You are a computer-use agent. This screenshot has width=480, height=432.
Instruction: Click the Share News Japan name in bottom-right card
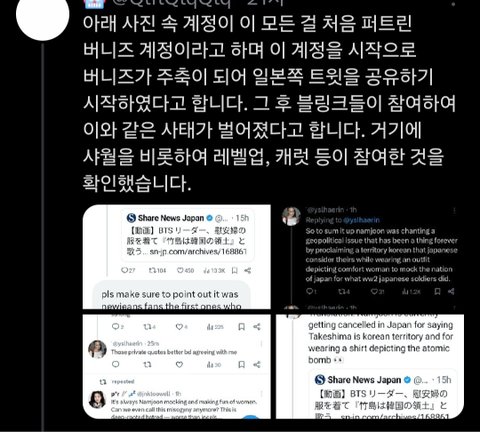coord(364,380)
